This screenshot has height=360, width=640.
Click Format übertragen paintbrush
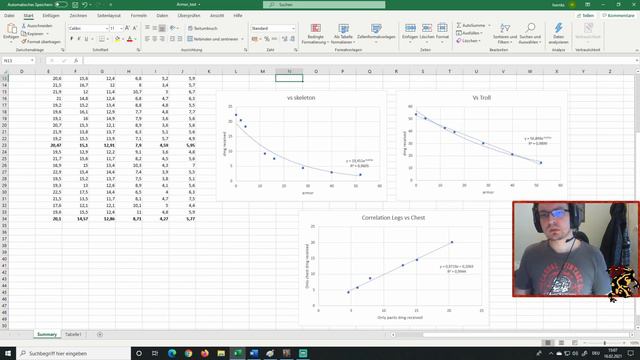click(41, 42)
